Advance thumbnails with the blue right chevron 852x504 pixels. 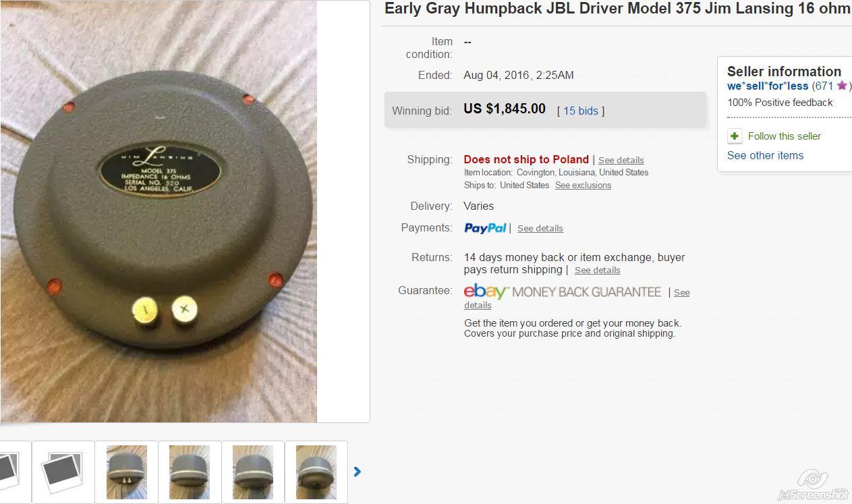(358, 472)
